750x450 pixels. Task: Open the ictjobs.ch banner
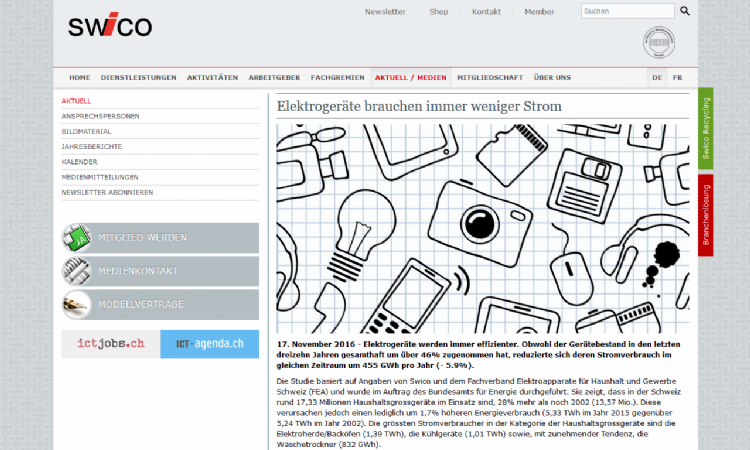coord(110,344)
